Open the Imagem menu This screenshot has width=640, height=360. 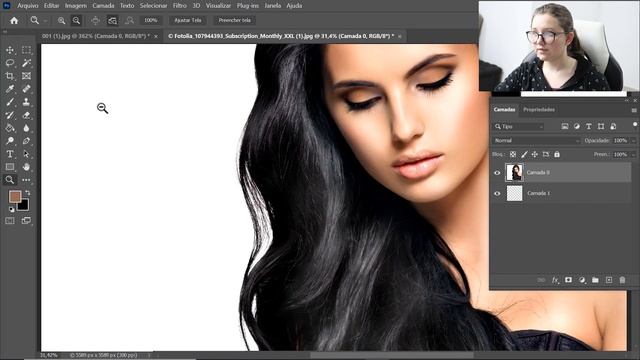click(76, 6)
